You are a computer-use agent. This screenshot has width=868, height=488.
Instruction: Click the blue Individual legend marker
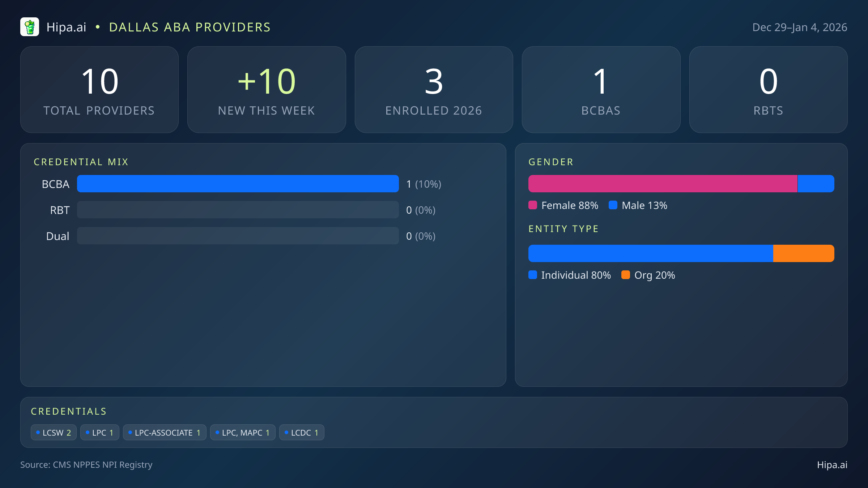click(533, 275)
